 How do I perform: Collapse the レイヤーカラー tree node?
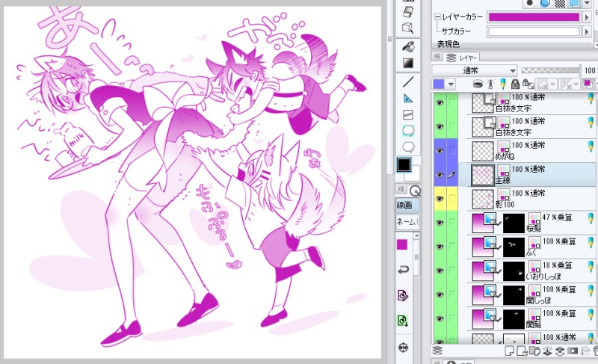pos(437,16)
